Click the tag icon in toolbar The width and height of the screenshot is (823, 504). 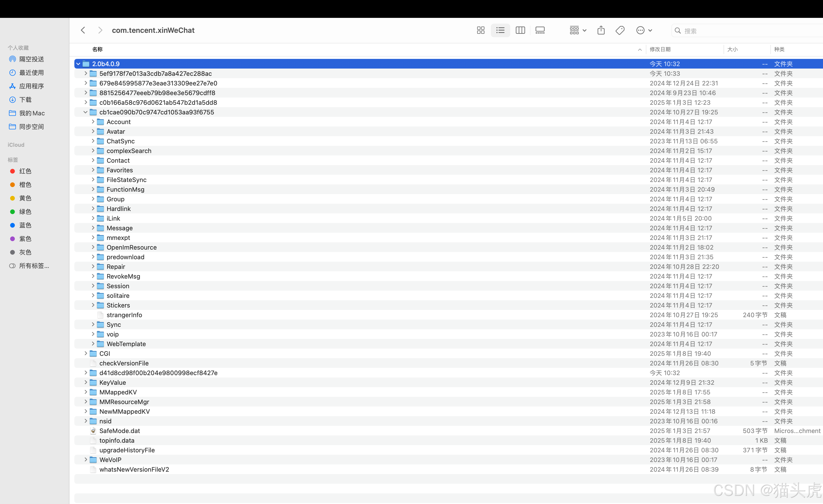tap(620, 30)
